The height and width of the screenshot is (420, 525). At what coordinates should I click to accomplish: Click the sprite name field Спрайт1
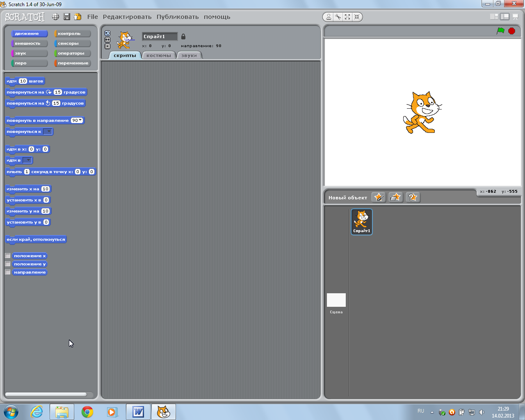[x=160, y=37]
